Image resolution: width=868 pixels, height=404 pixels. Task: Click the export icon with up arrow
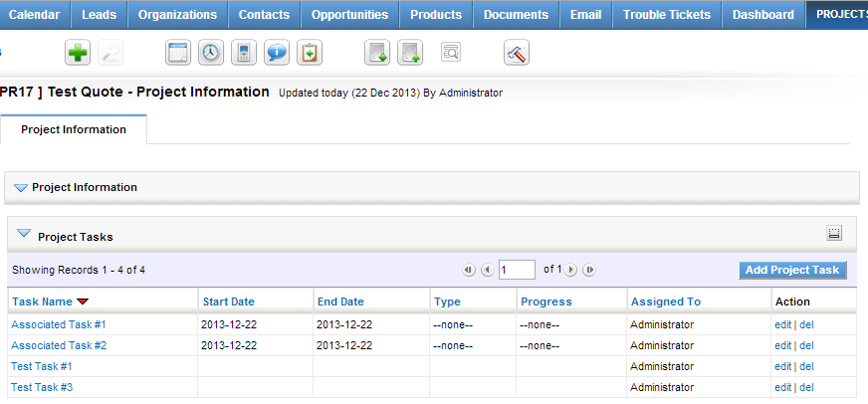410,53
